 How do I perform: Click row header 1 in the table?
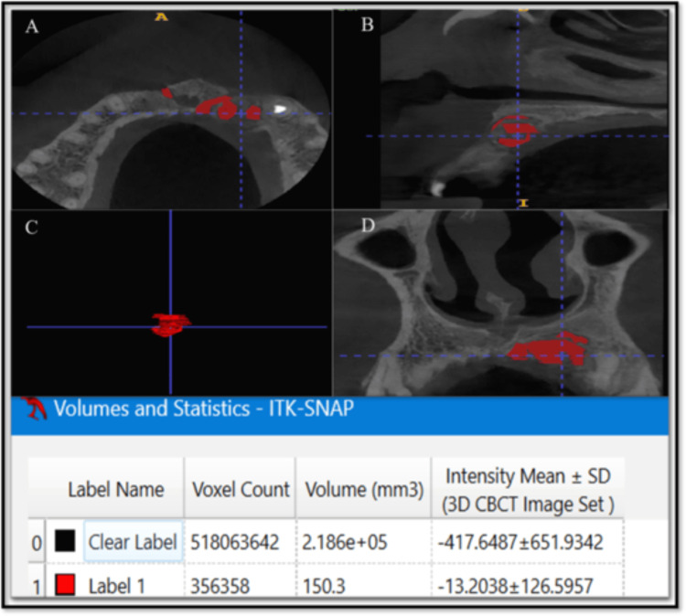pos(37,586)
